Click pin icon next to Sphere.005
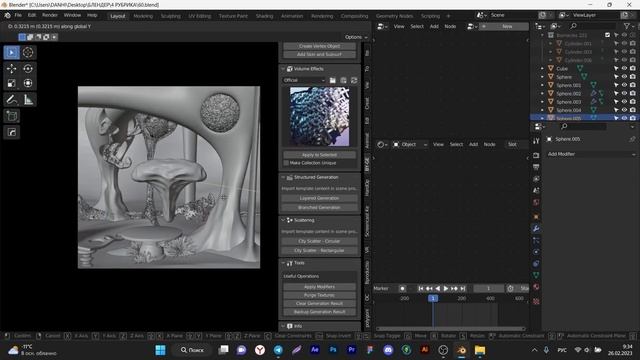The image size is (640, 360). 632,139
